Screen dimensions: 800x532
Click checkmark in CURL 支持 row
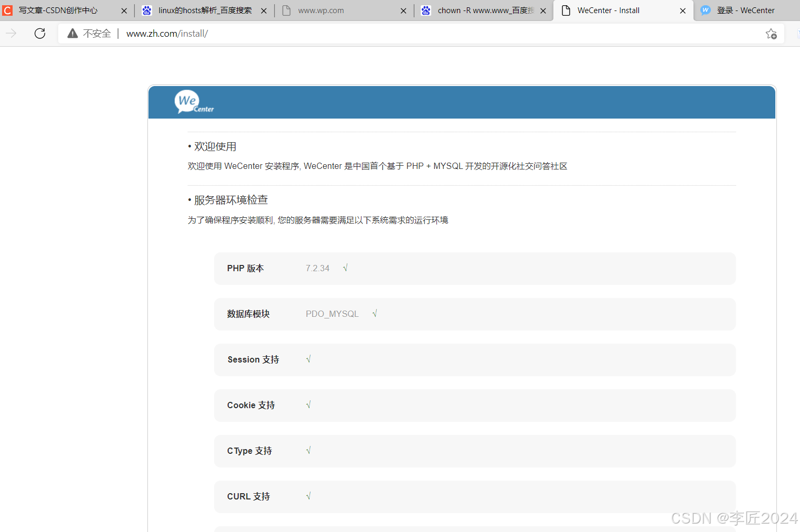(x=308, y=496)
